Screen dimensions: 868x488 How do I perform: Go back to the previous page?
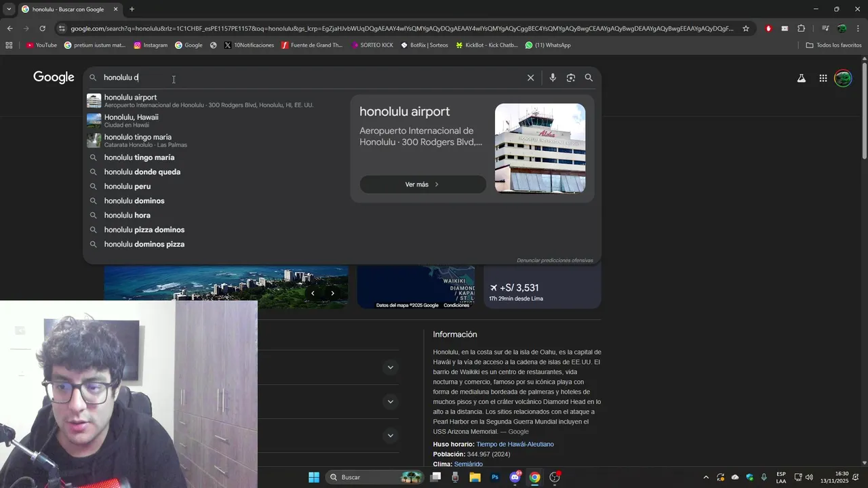[x=9, y=28]
